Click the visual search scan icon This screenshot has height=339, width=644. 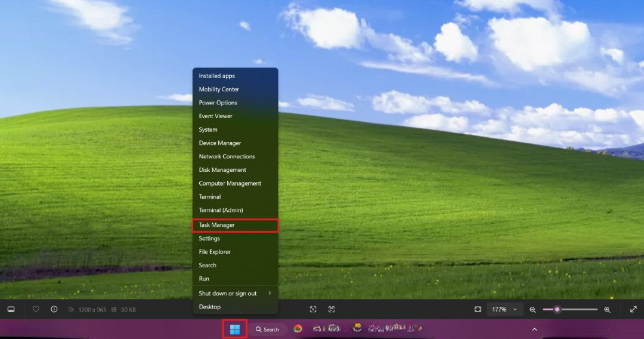coord(313,309)
